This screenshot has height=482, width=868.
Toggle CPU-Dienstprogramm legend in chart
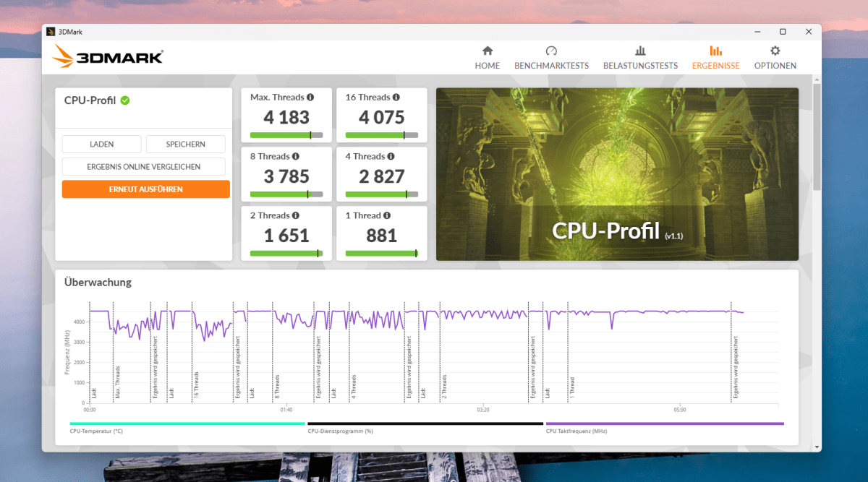point(425,427)
